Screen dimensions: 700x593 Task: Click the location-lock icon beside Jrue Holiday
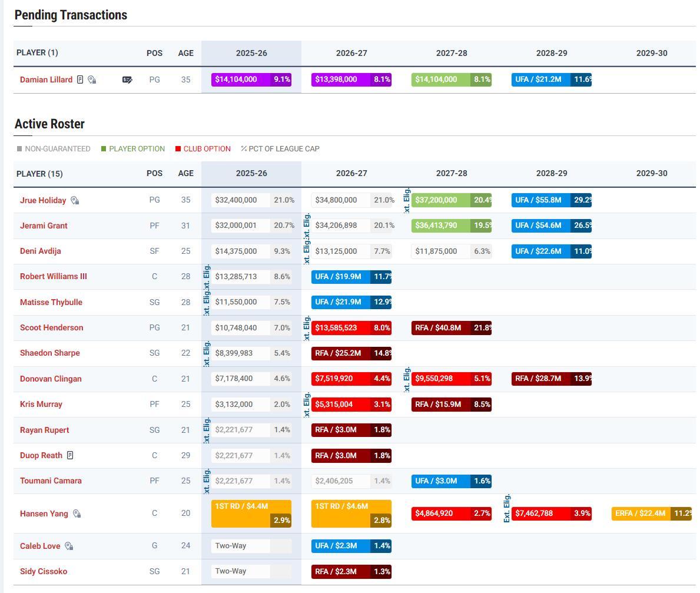(x=75, y=200)
